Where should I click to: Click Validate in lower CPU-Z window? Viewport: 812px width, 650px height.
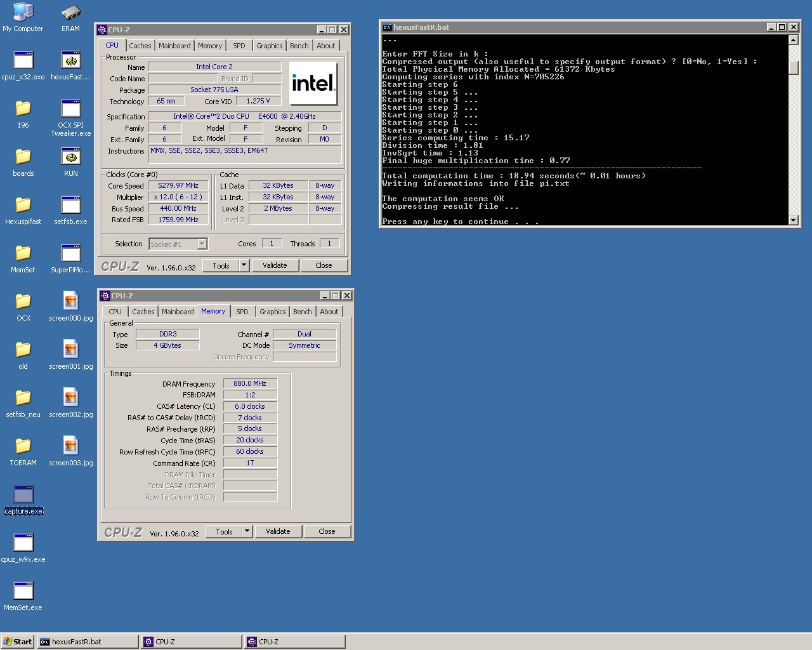point(278,531)
